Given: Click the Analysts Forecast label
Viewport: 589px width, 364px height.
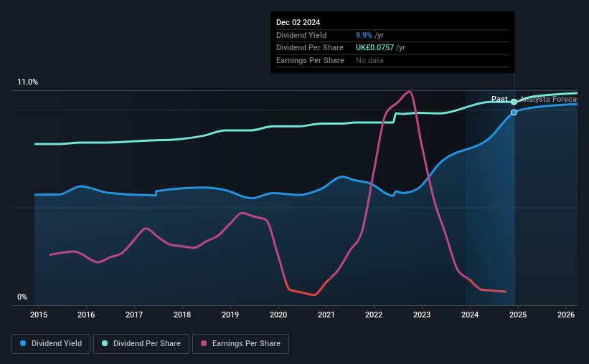Looking at the screenshot, I should tap(549, 99).
